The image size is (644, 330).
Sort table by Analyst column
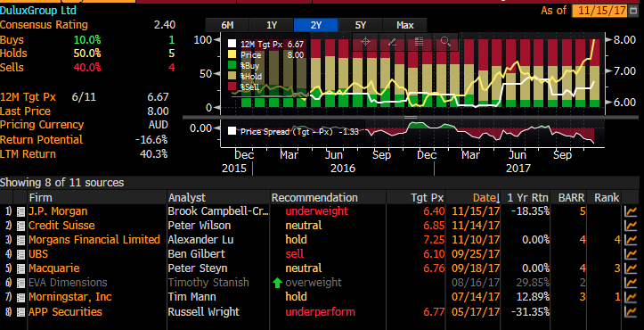(x=219, y=197)
